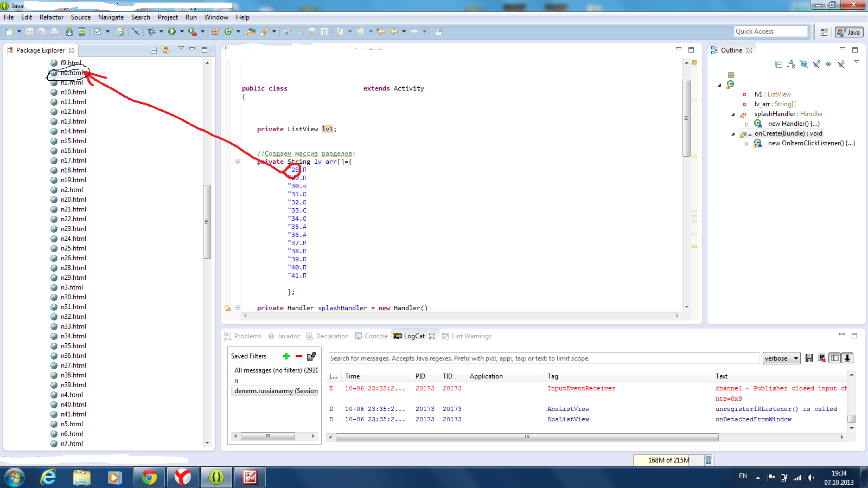Edit the selected LogCat filter
Screen dimensions: 868x488
pyautogui.click(x=311, y=356)
